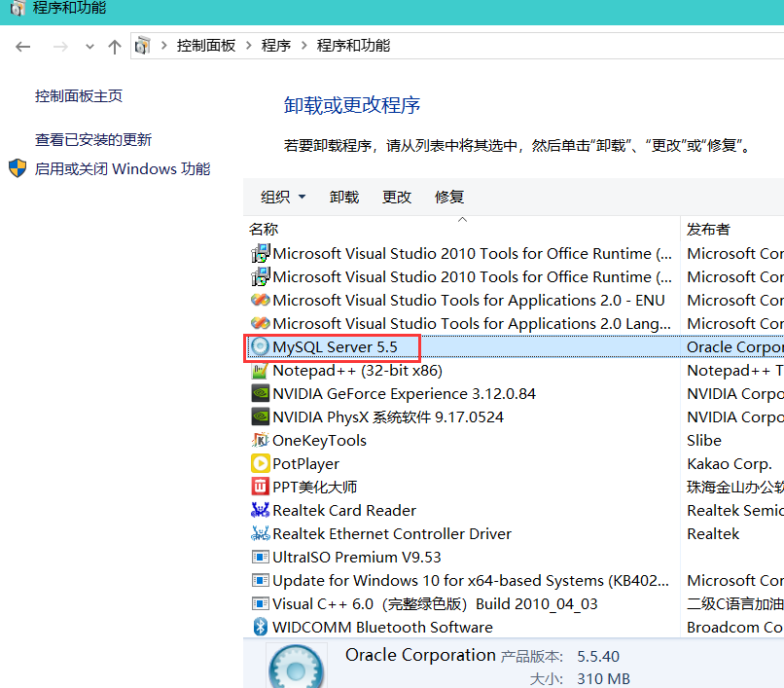This screenshot has height=688, width=784.
Task: Sort by the 发布者 column header
Action: (x=708, y=229)
